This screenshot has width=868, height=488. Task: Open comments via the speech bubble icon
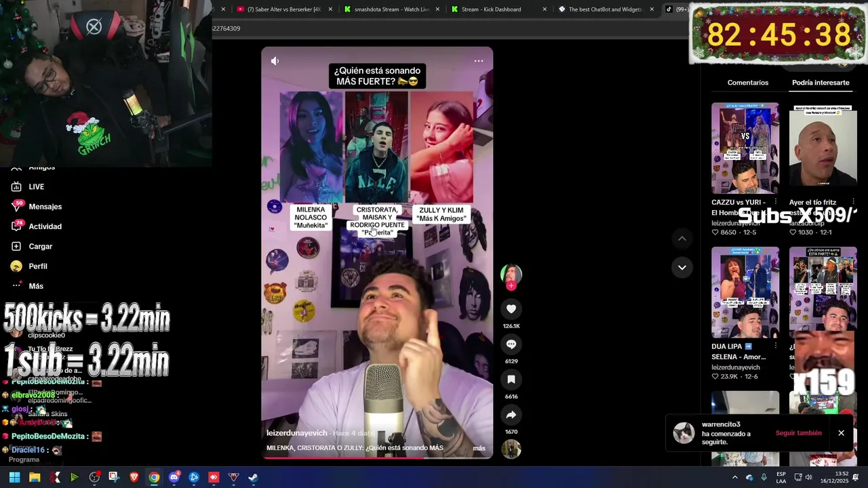pos(511,344)
